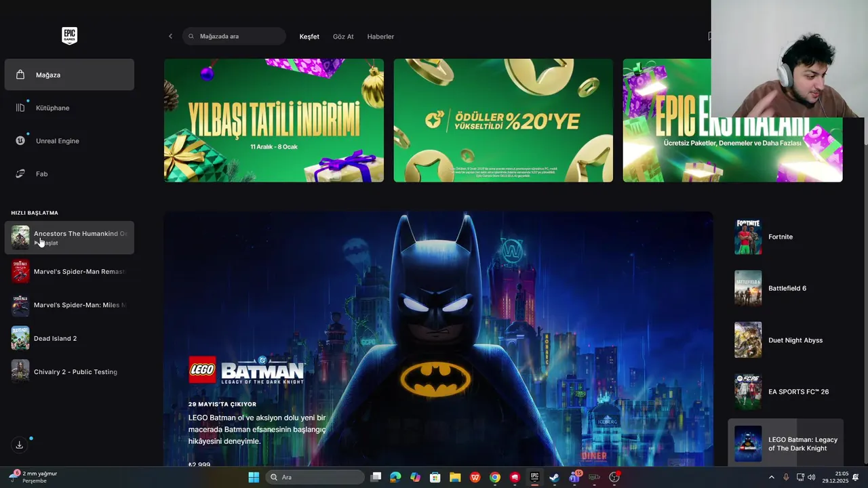Select Battlefield 6 in the featured list

click(786, 288)
